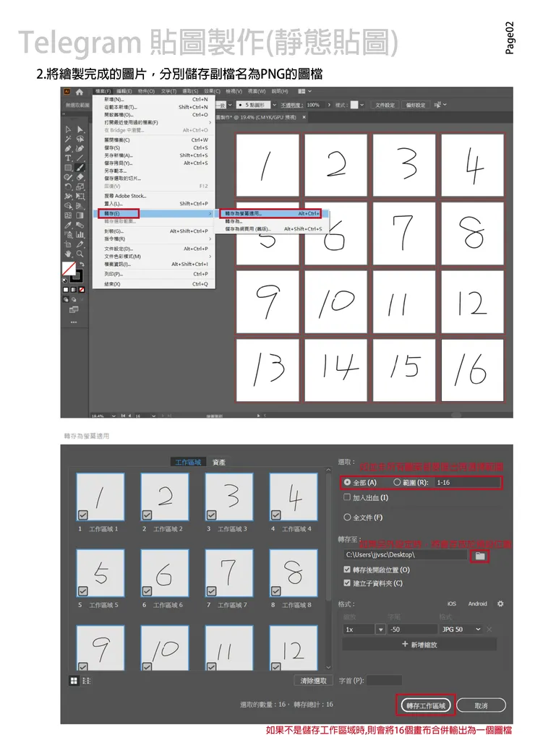535x756 pixels.
Task: Open the export folder browse icon
Action: (479, 556)
